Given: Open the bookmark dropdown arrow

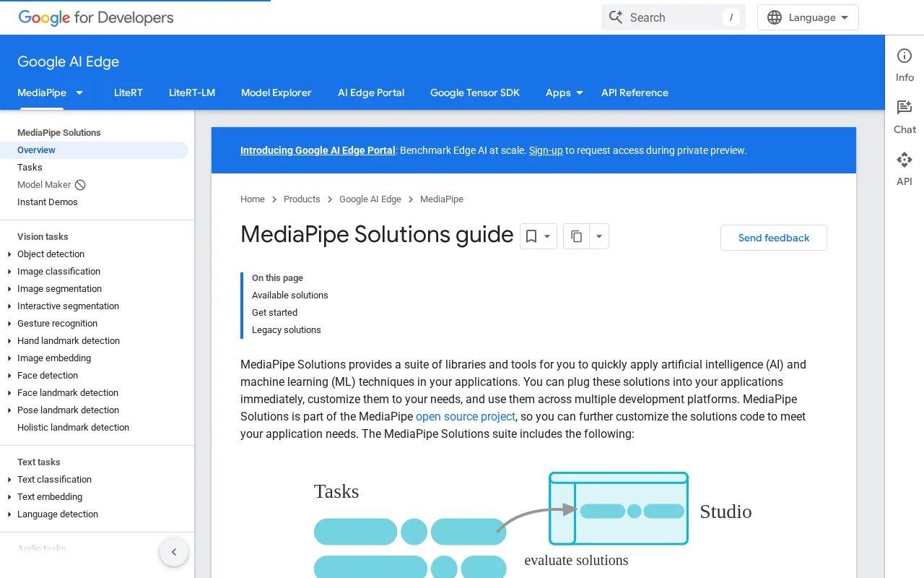Looking at the screenshot, I should point(547,236).
